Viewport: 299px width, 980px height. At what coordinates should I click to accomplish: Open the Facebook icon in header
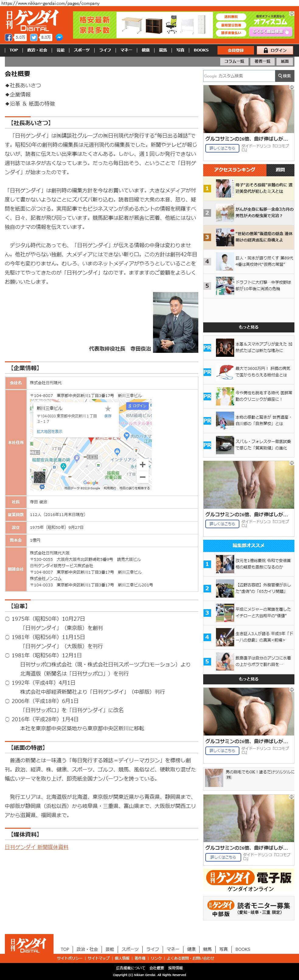tap(8, 37)
